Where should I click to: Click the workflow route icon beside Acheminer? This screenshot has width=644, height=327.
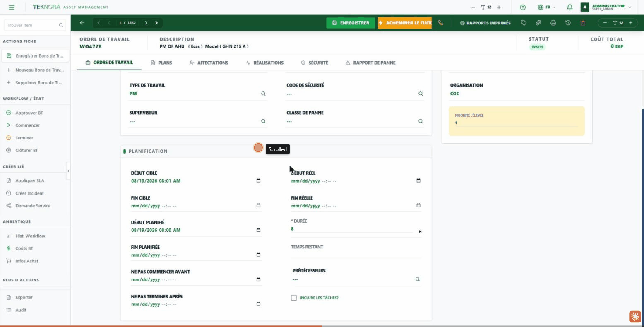tap(441, 23)
